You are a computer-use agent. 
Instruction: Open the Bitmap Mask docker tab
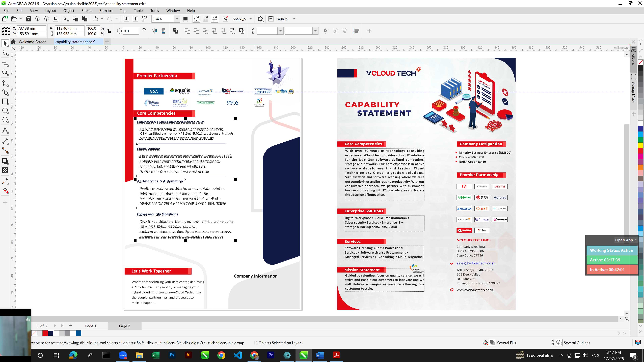coord(633,88)
